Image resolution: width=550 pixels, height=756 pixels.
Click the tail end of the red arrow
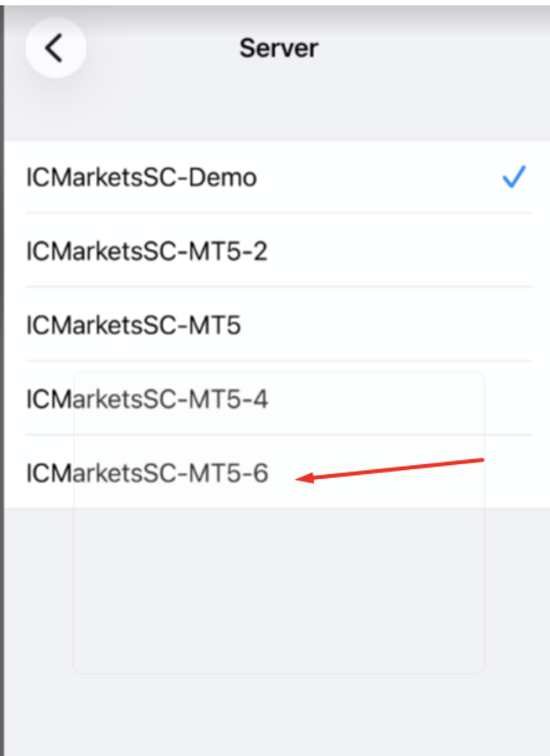[481, 458]
